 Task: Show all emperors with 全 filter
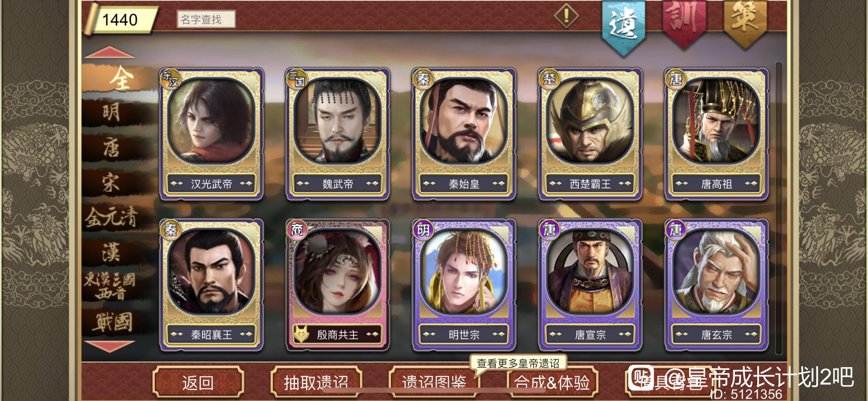tap(121, 78)
